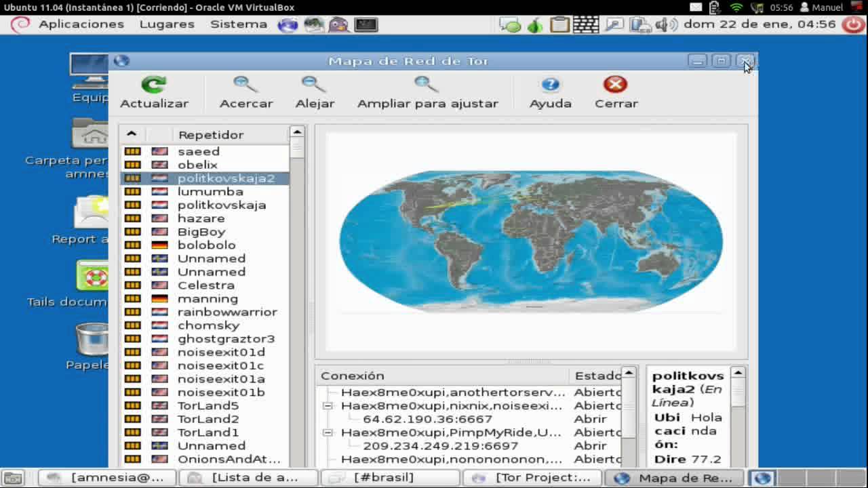Image resolution: width=868 pixels, height=488 pixels.
Task: Launch the web browser globe icon in top panel
Action: [288, 24]
